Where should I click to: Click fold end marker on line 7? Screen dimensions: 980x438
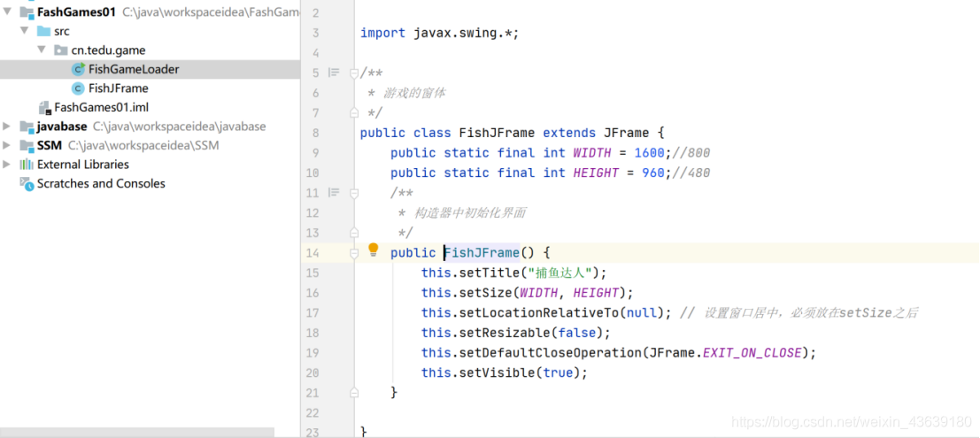pos(354,112)
